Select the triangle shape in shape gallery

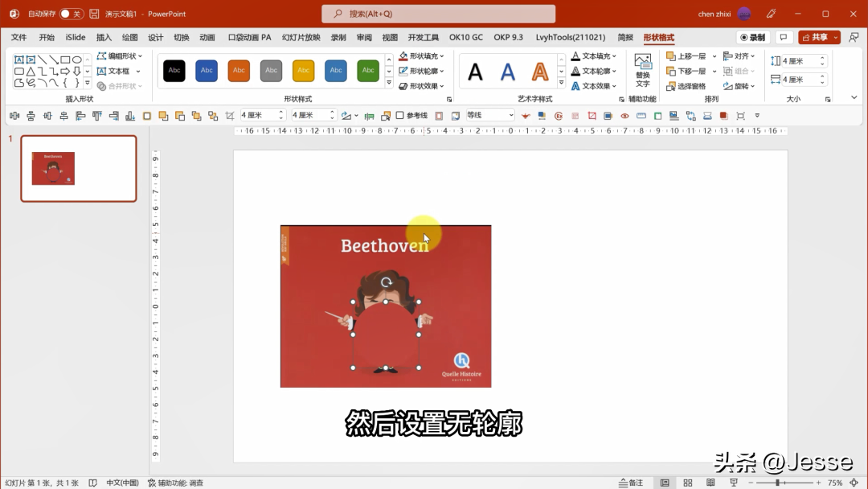pyautogui.click(x=31, y=71)
